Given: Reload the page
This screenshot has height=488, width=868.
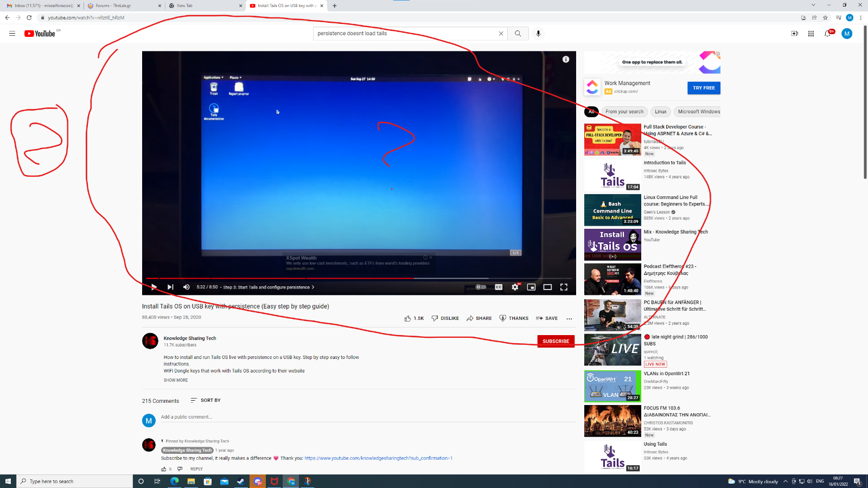Looking at the screenshot, I should tap(29, 17).
